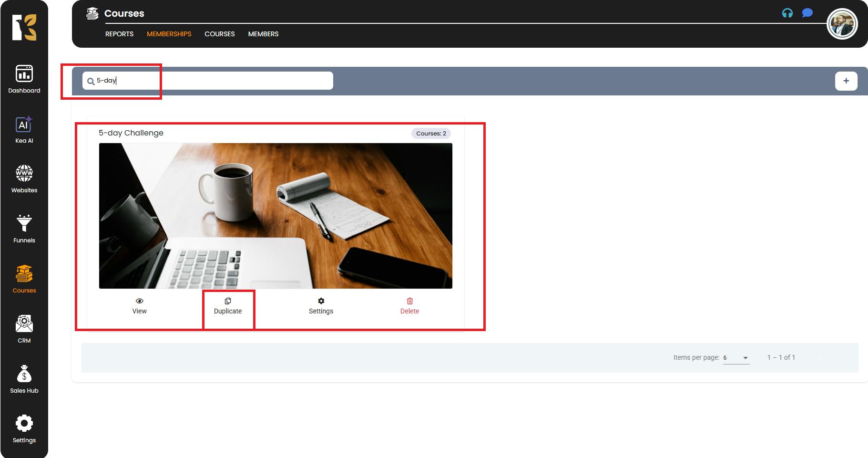
Task: Open CRM from the sidebar
Action: (24, 329)
